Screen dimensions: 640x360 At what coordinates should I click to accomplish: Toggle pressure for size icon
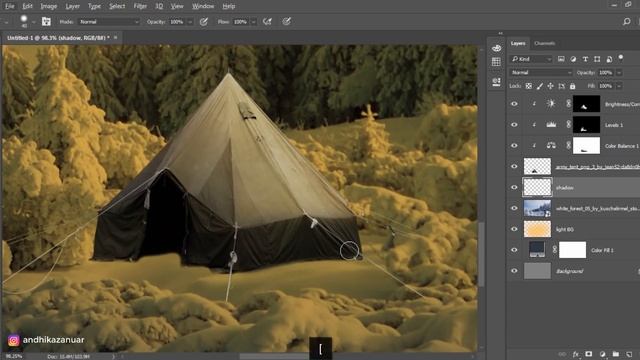point(287,22)
